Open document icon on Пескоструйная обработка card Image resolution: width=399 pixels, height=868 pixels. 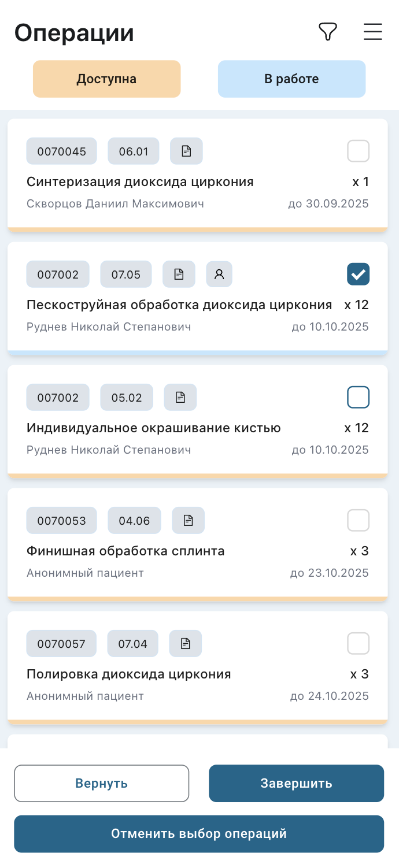(179, 275)
